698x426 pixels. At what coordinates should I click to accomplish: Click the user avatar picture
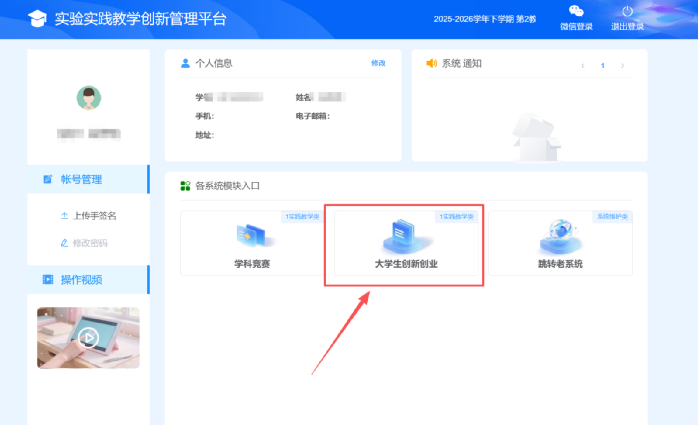89,97
